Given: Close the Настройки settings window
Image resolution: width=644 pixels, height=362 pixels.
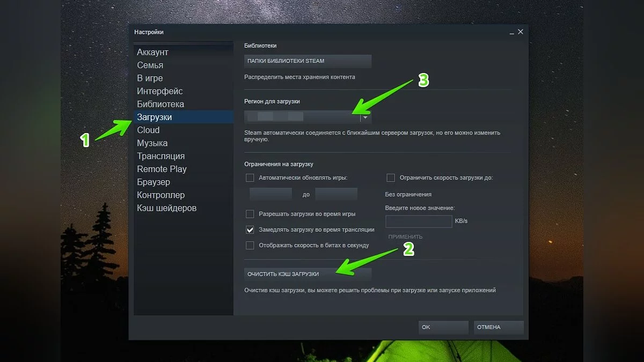Looking at the screenshot, I should click(x=520, y=32).
